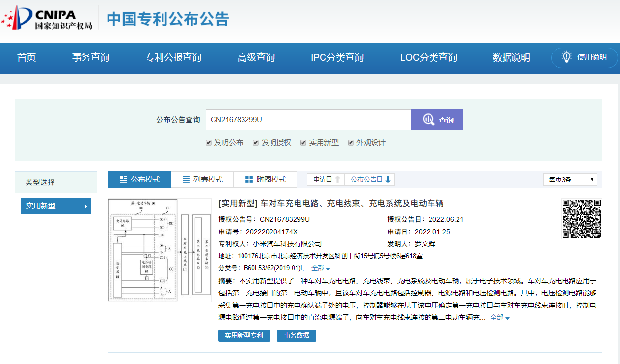Switch to drawing mode view

(265, 180)
